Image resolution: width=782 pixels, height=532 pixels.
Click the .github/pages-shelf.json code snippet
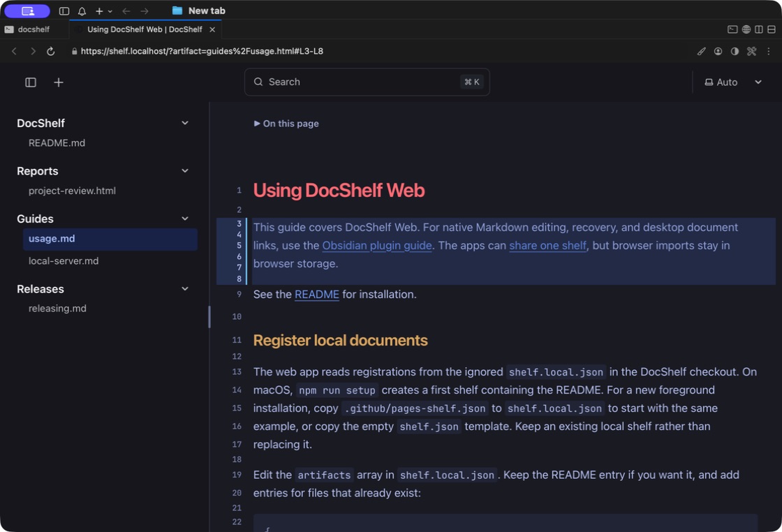click(x=415, y=408)
